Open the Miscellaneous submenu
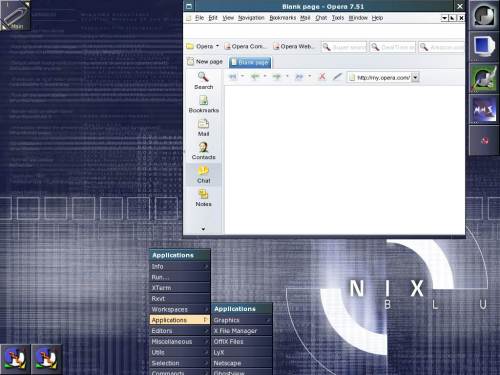The height and width of the screenshot is (375, 500). [x=180, y=342]
